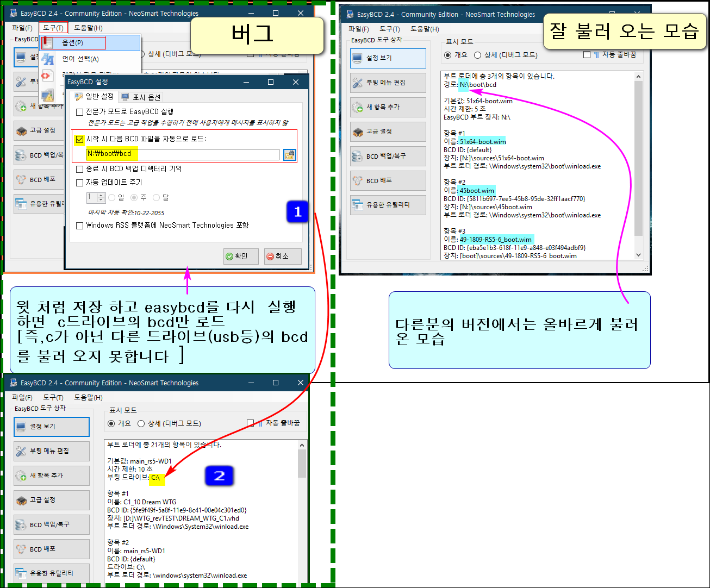
Task: Cancel settings with the 취소 button
Action: pyautogui.click(x=283, y=257)
